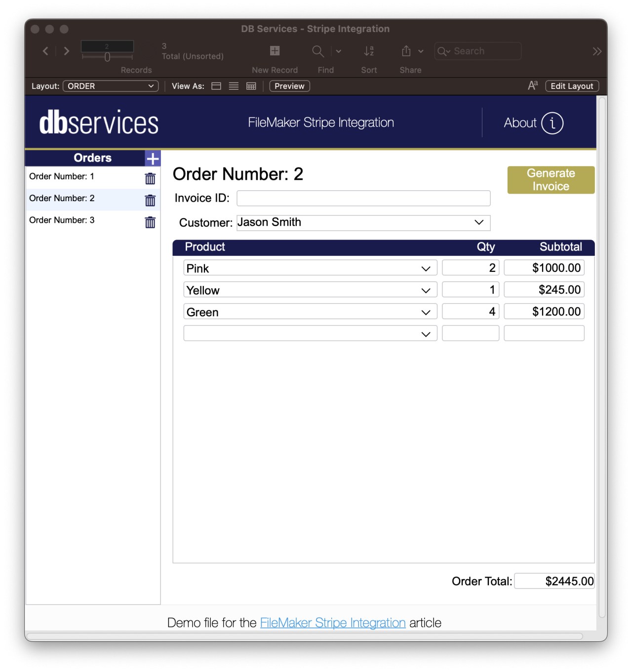Click the Order Total $2445.00 field
The height and width of the screenshot is (672, 632).
pyautogui.click(x=554, y=581)
